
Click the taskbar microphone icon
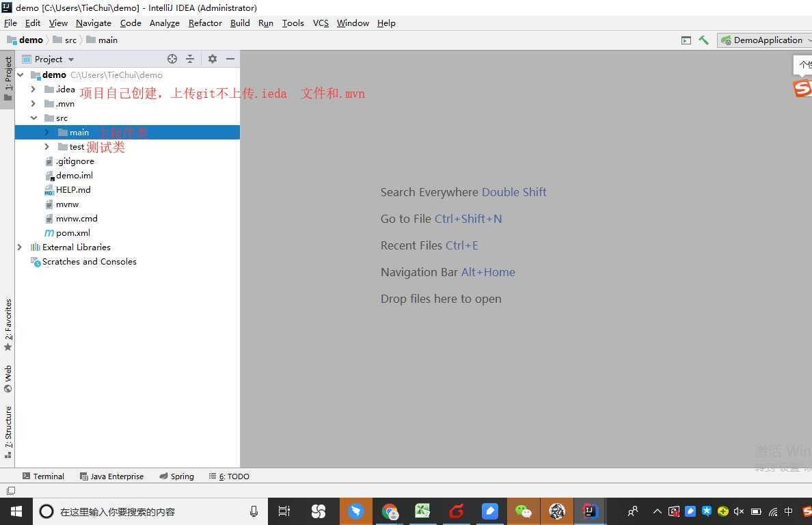254,511
